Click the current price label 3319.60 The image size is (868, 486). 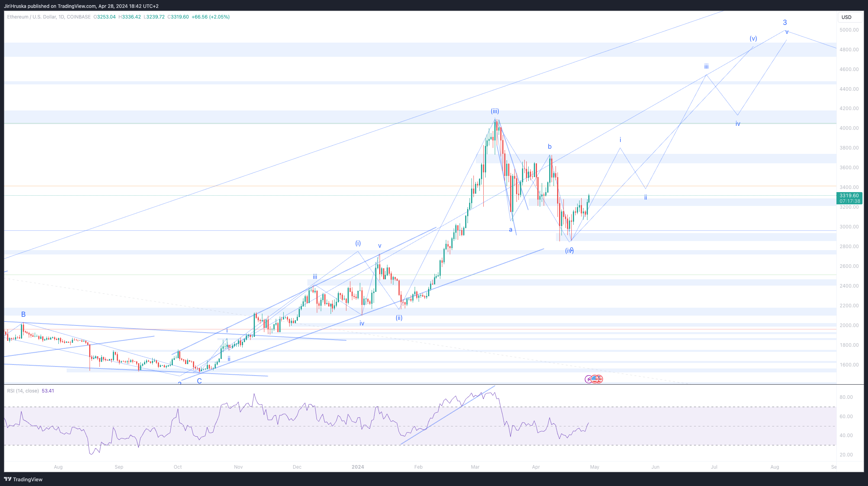(x=849, y=196)
